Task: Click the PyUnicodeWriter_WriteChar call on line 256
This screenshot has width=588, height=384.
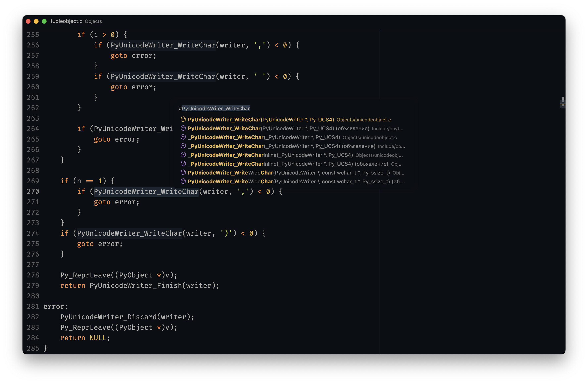Action: click(163, 45)
